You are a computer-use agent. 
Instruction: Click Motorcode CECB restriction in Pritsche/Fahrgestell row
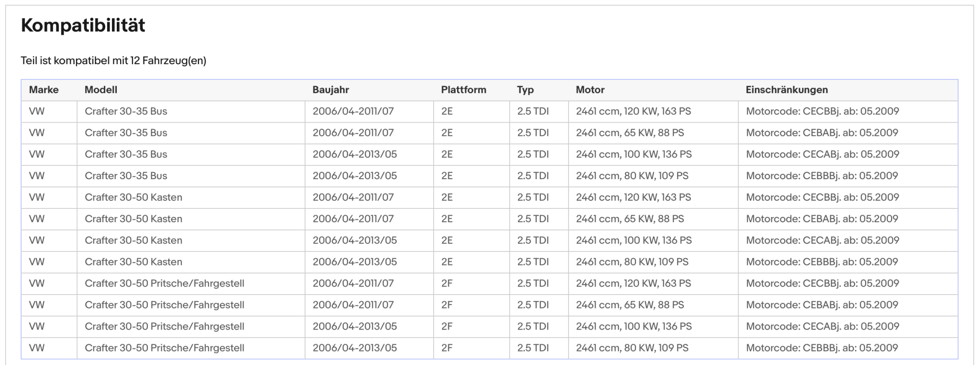tap(823, 284)
